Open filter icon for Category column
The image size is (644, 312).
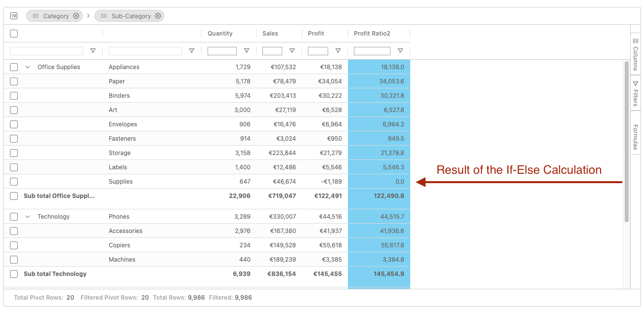92,51
